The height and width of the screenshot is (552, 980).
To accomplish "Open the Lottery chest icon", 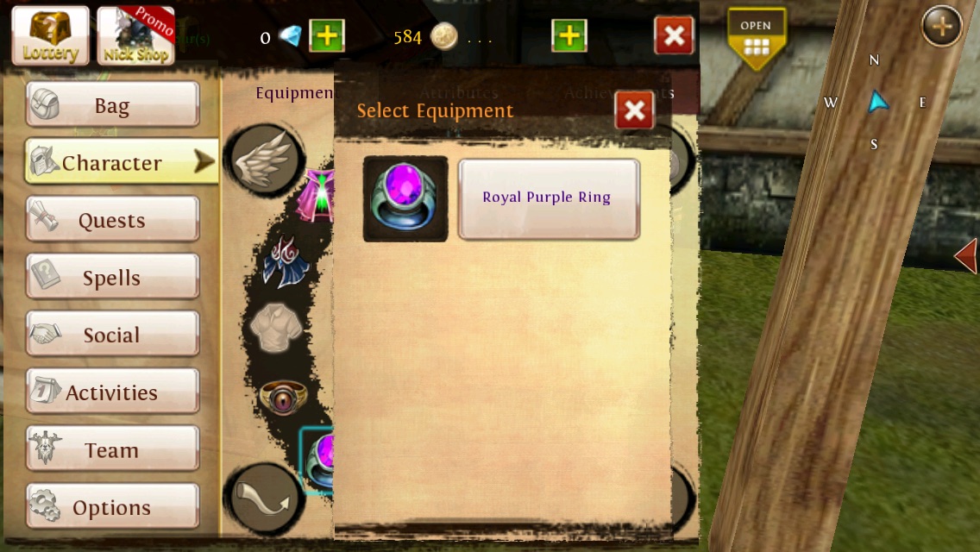I will click(x=51, y=35).
